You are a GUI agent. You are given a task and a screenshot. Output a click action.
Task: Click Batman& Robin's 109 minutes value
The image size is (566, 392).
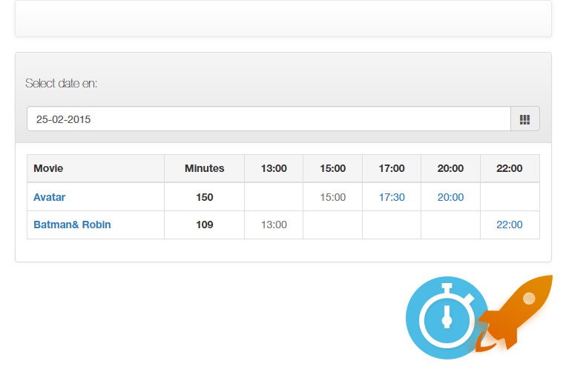[204, 225]
